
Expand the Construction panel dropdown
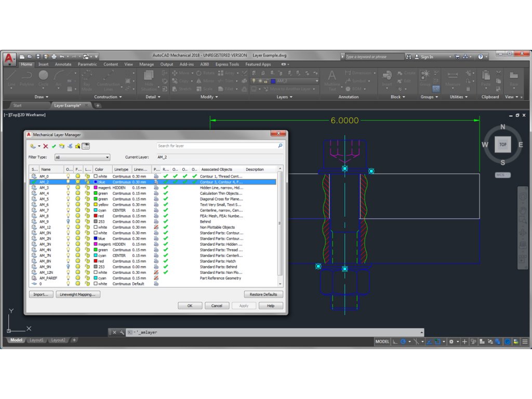point(108,97)
